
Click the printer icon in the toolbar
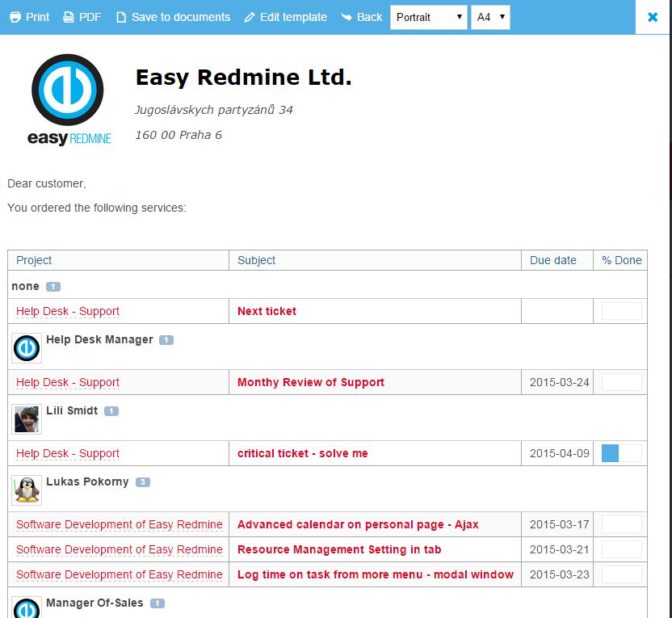point(15,17)
